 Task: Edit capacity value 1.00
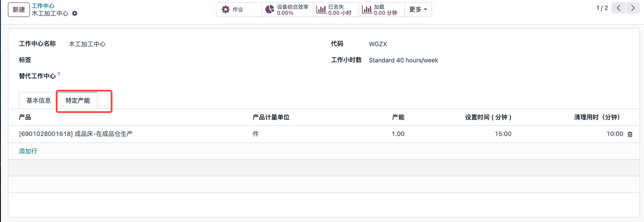point(398,134)
